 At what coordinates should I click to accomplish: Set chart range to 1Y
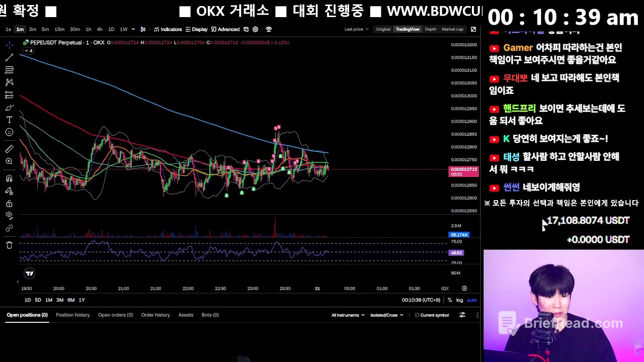(x=82, y=300)
